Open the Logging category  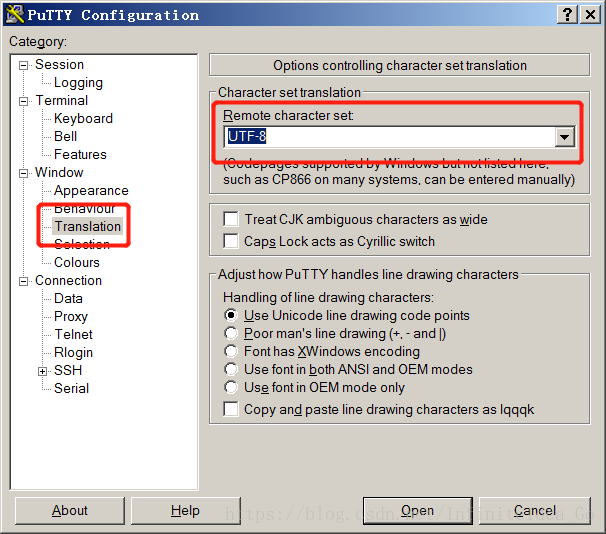[78, 83]
